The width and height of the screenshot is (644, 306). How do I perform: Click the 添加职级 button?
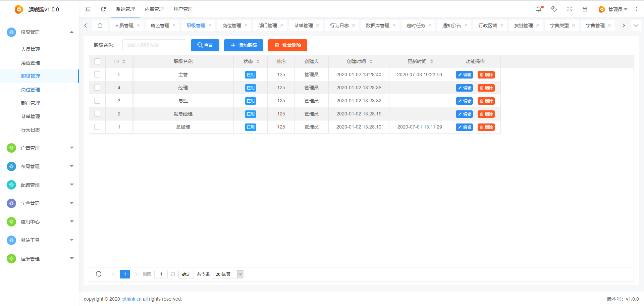click(x=244, y=45)
